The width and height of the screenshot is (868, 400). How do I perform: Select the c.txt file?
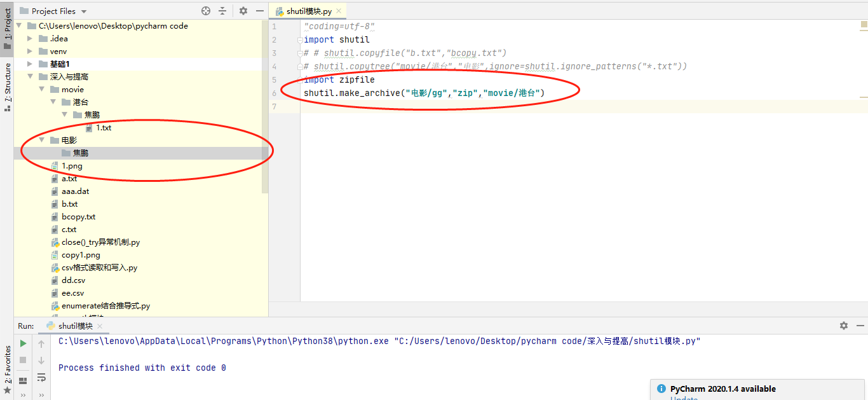click(x=64, y=230)
